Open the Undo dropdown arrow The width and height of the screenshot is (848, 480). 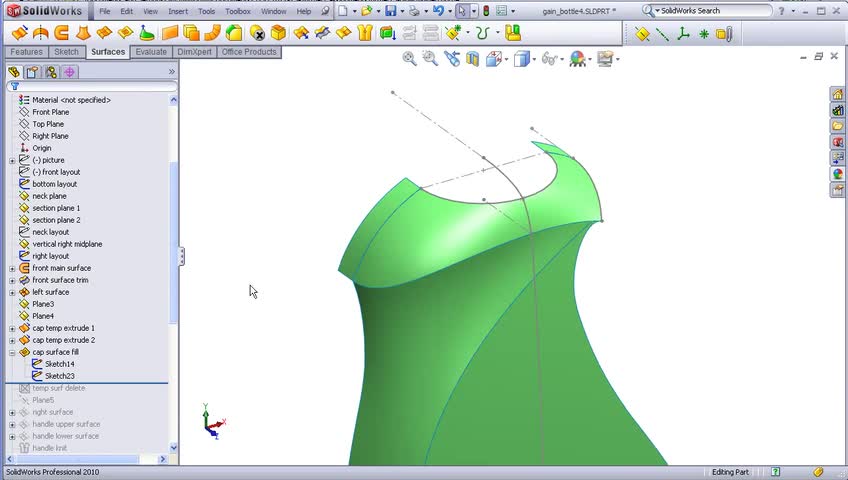[x=450, y=11]
